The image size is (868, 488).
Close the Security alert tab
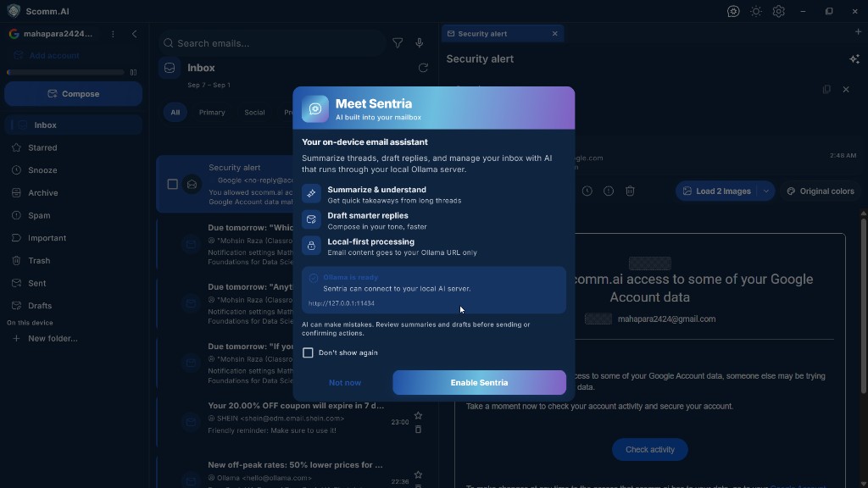(554, 34)
